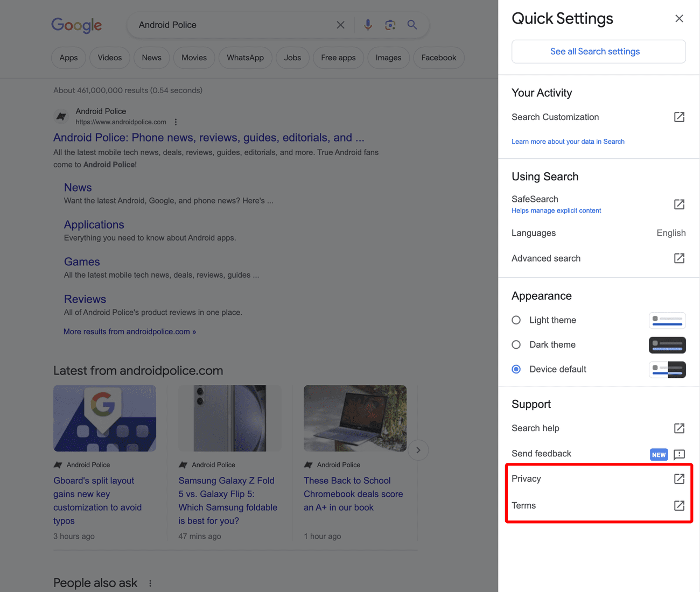Click the magnifying glass search icon

pos(412,25)
